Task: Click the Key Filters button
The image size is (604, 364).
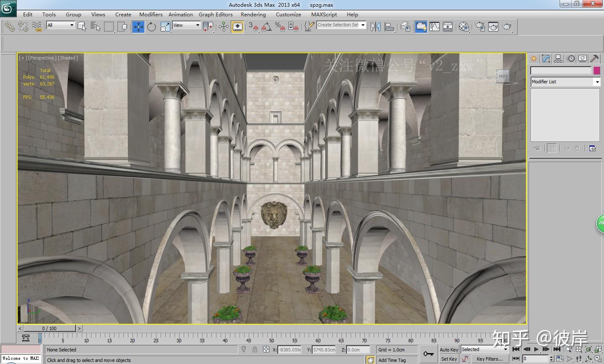Action: pos(489,359)
